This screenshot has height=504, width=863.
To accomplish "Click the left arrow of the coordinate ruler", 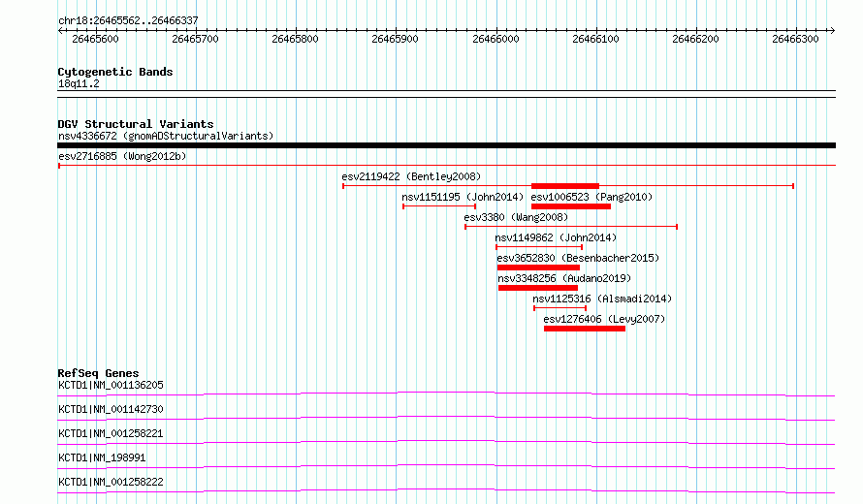I will pos(60,31).
